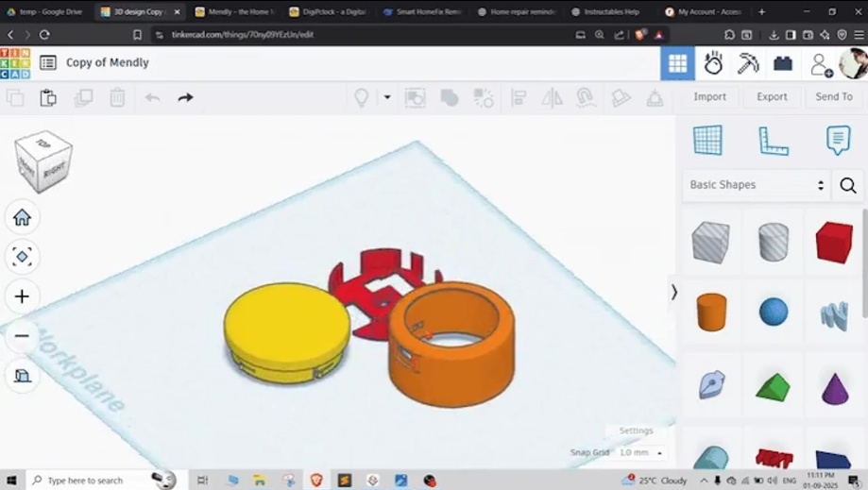Switch to 3D design grid view
Image resolution: width=868 pixels, height=490 pixels.
[677, 63]
